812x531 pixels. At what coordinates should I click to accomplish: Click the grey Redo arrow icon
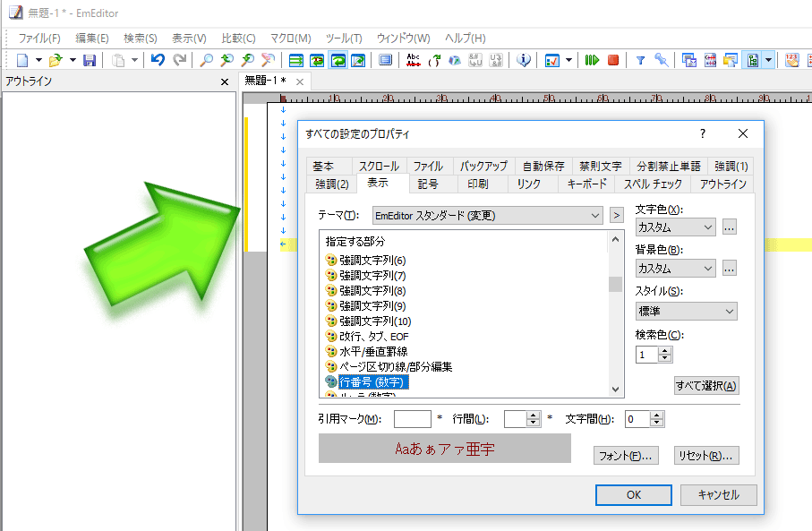[x=179, y=60]
